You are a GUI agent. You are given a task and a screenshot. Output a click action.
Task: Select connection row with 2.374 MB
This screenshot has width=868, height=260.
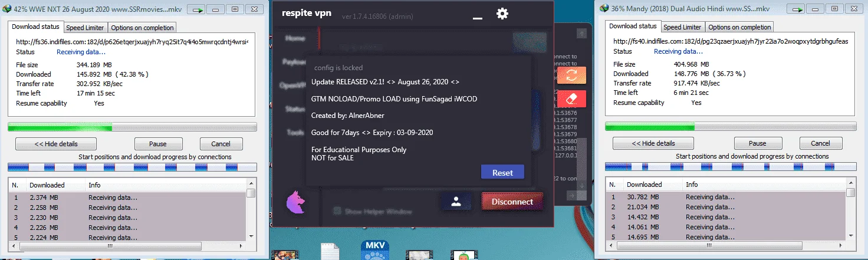pos(127,198)
